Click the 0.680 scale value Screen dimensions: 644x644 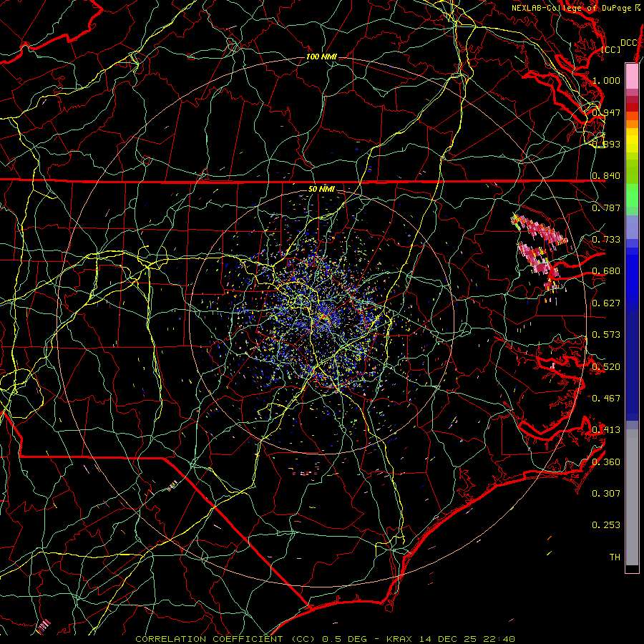[606, 271]
